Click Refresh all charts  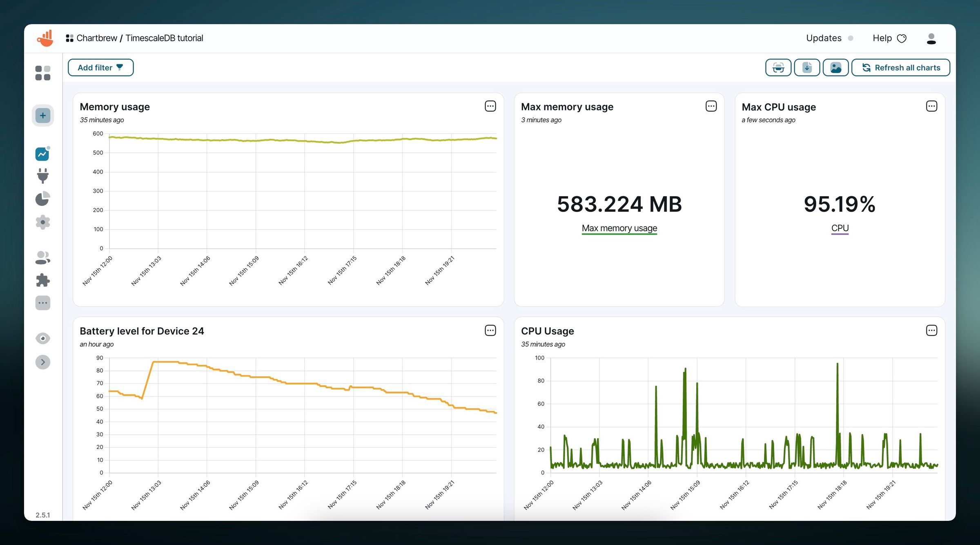(901, 67)
